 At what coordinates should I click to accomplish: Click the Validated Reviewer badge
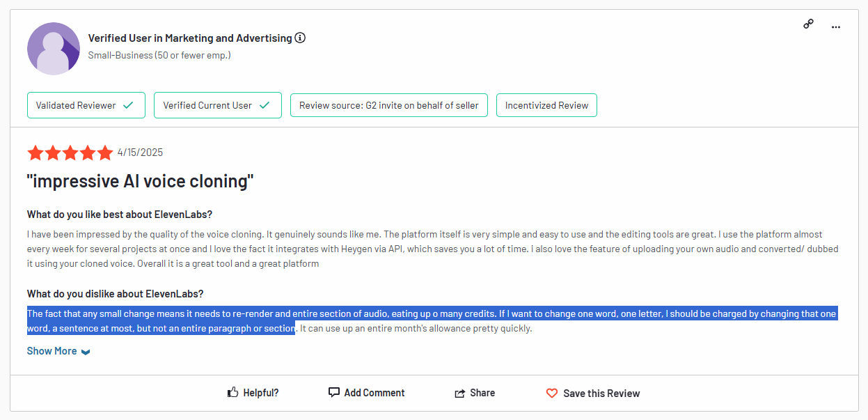point(86,105)
